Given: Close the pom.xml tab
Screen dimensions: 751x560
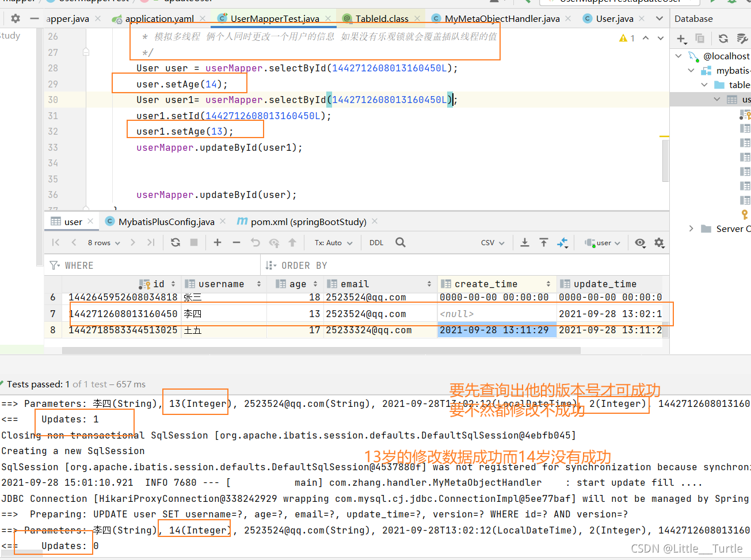Looking at the screenshot, I should (x=375, y=222).
